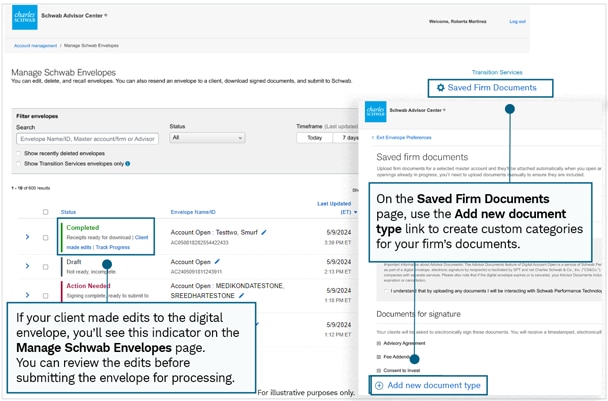608x401 pixels.
Task: Click the plus icon of Add new document type
Action: coord(379,385)
